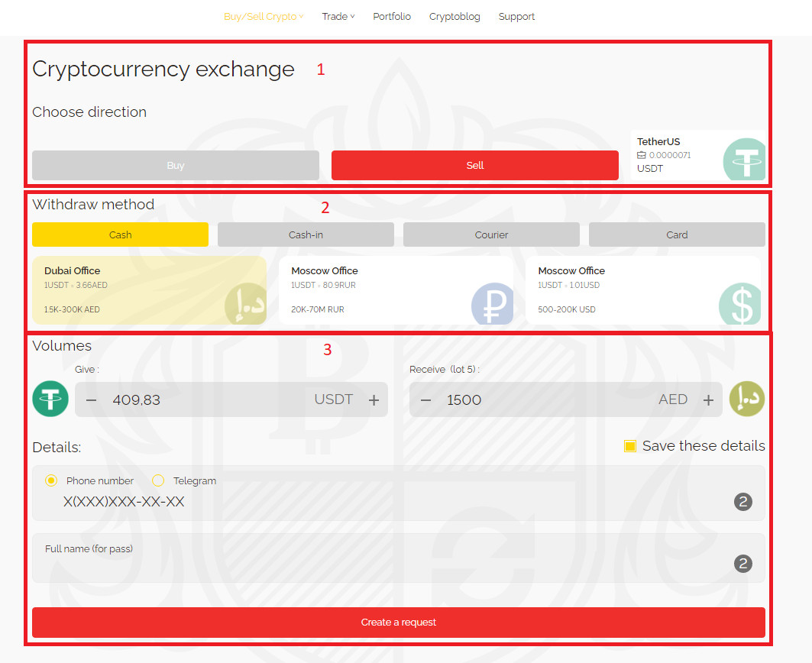Viewport: 812px width, 663px height.
Task: Toggle the Save these details checkbox
Action: (x=630, y=446)
